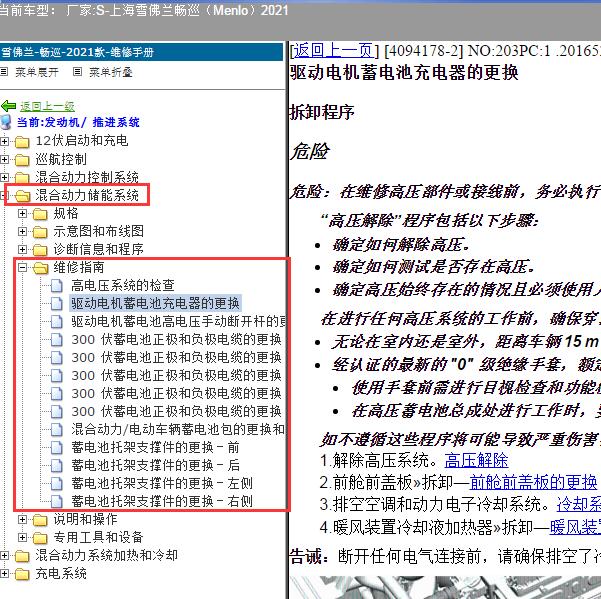Click document icon for 蓄电池托架支撑件的更换 - 前
Screen dimensions: 601x599
[x=57, y=448]
